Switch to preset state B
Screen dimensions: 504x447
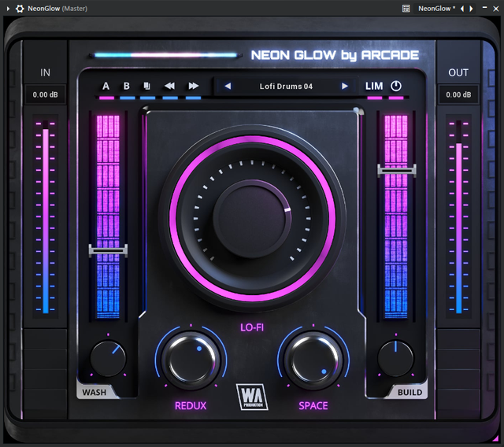(x=126, y=86)
